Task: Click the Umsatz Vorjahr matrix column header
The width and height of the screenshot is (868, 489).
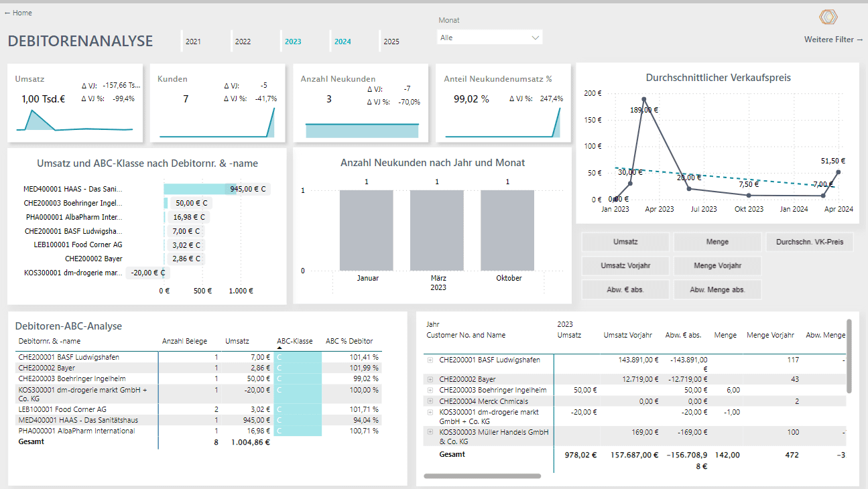Action: [628, 335]
